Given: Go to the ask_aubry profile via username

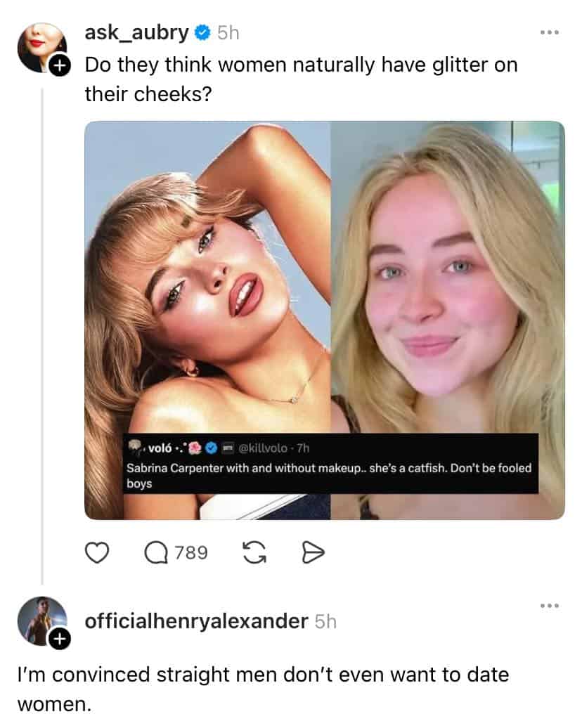Looking at the screenshot, I should pos(136,32).
